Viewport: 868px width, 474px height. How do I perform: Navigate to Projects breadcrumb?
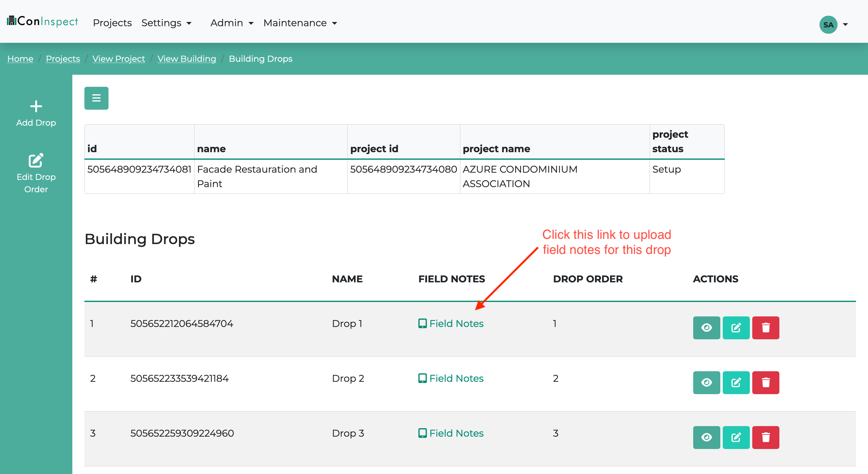63,59
